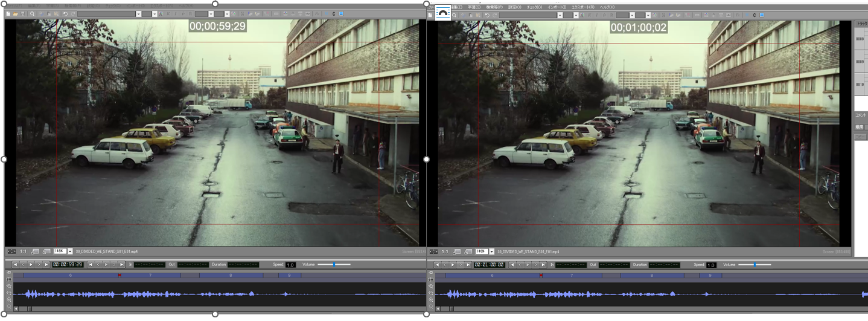The width and height of the screenshot is (868, 321).
Task: Click fit-to-screen icon below left video
Action: [11, 251]
